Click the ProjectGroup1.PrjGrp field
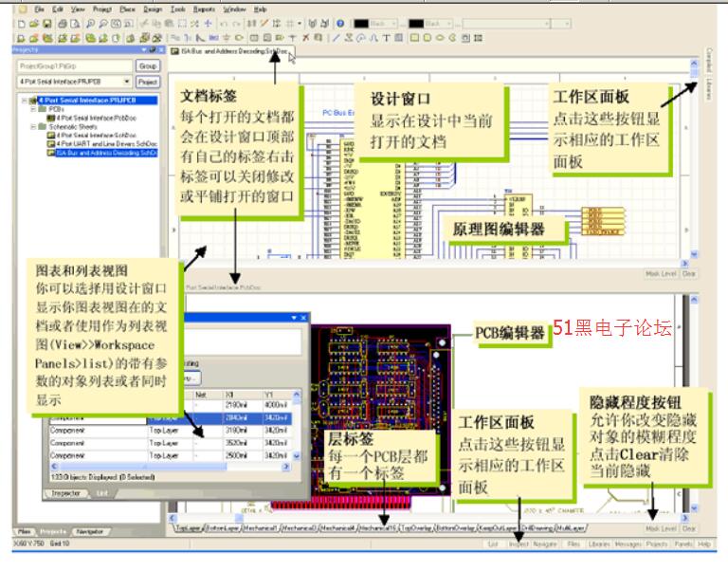The height and width of the screenshot is (571, 728). 75,66
